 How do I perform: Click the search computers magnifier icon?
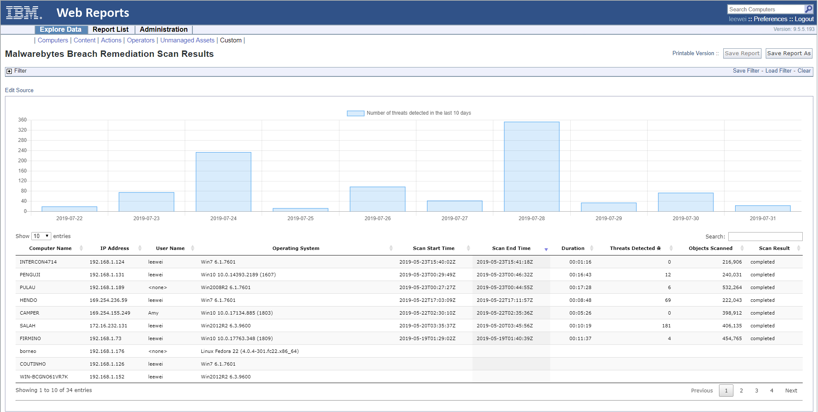point(809,9)
